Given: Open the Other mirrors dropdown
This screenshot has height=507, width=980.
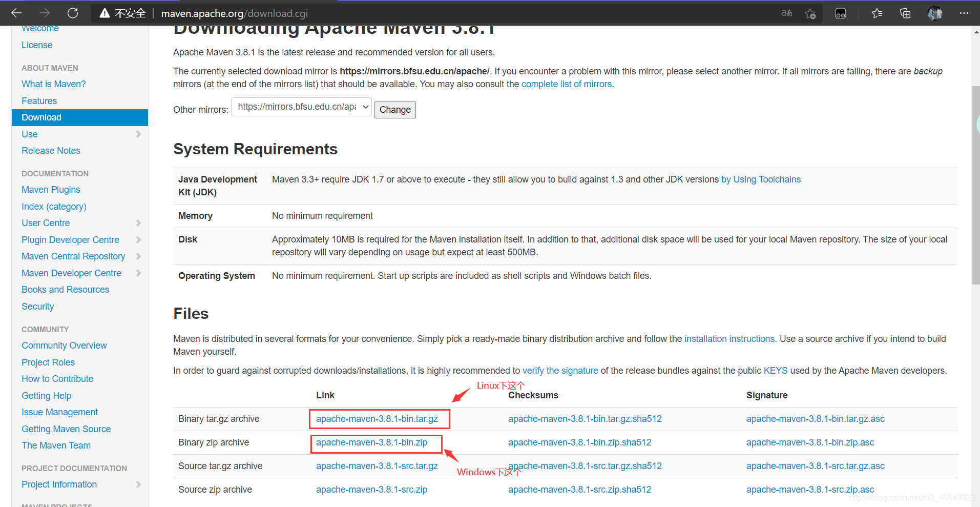Looking at the screenshot, I should point(301,107).
